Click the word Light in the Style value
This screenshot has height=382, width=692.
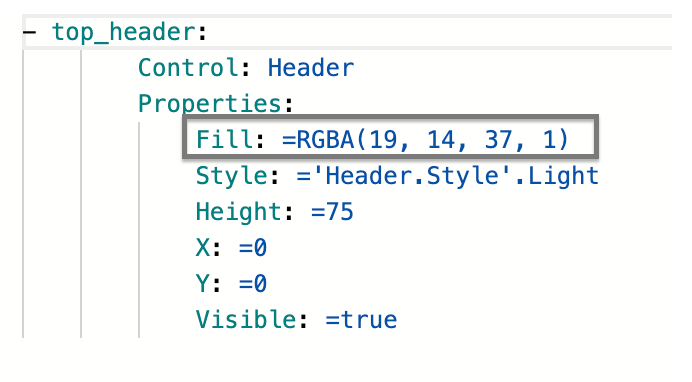pos(563,176)
